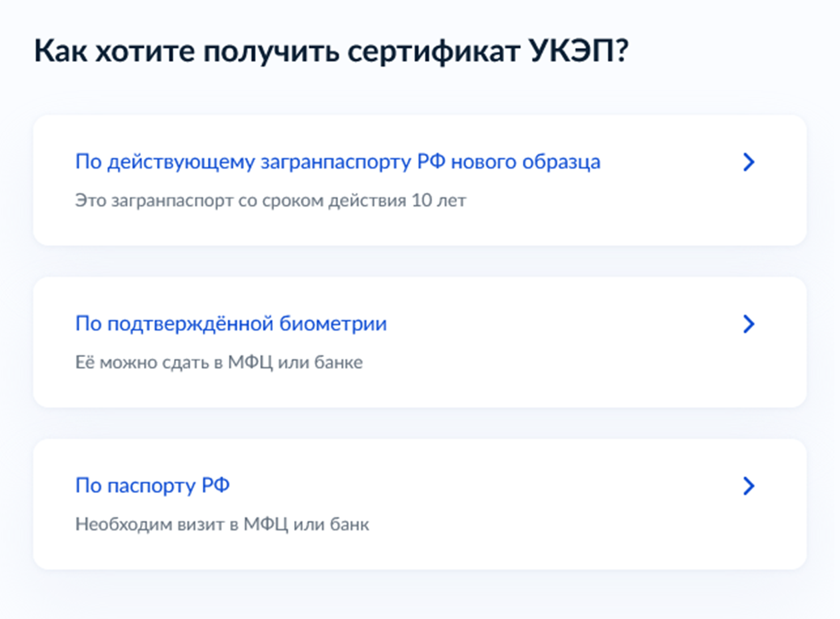Select the middle biometrics card area

click(x=420, y=341)
